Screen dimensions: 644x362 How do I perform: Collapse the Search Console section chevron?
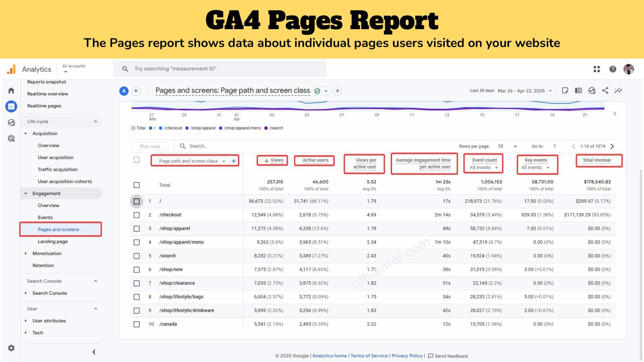[96, 281]
